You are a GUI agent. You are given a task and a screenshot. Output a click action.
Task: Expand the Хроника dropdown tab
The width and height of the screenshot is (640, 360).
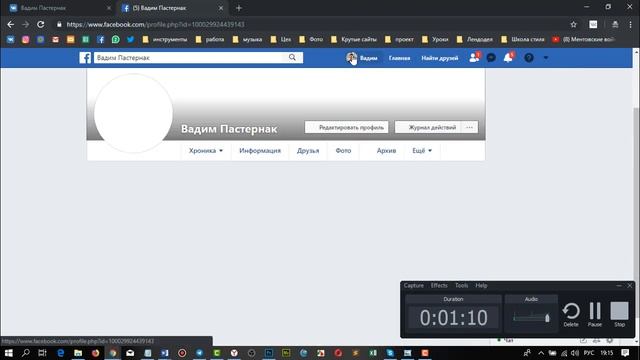coord(206,151)
